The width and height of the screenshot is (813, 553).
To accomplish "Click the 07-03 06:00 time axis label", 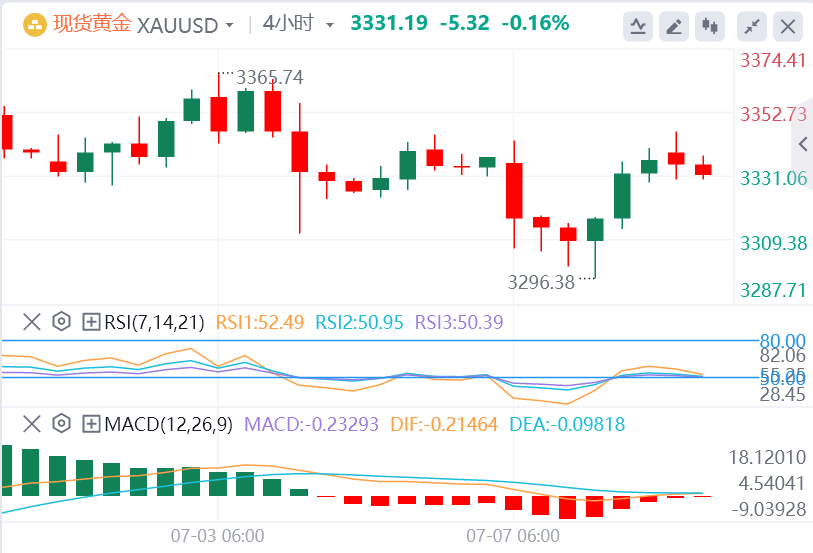I will coord(217,535).
